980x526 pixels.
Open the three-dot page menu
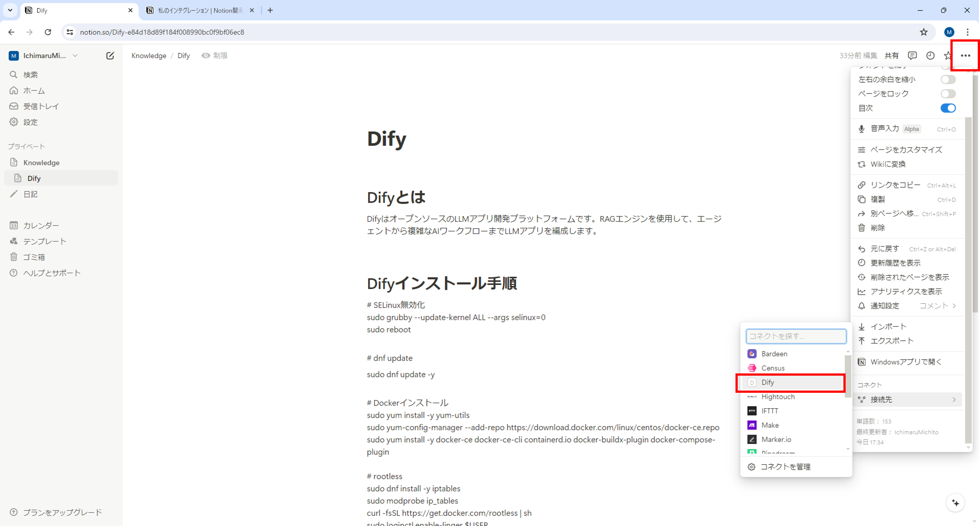click(x=965, y=56)
